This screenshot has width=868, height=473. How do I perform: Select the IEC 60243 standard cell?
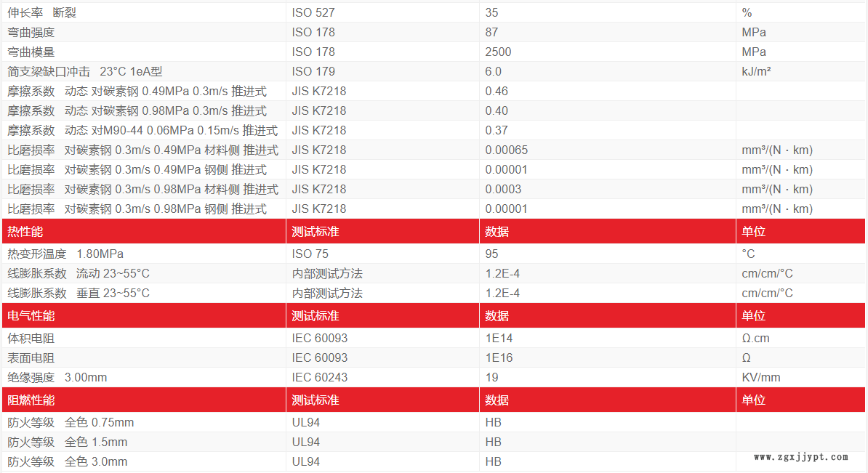point(320,377)
